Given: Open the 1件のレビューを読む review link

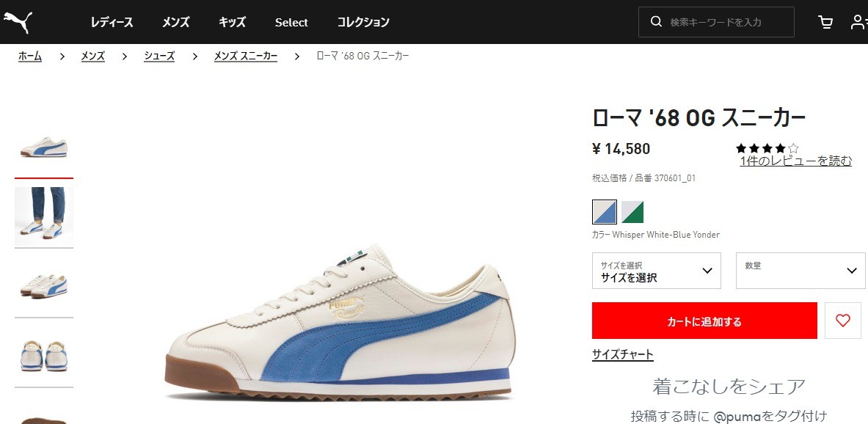Looking at the screenshot, I should [x=795, y=159].
